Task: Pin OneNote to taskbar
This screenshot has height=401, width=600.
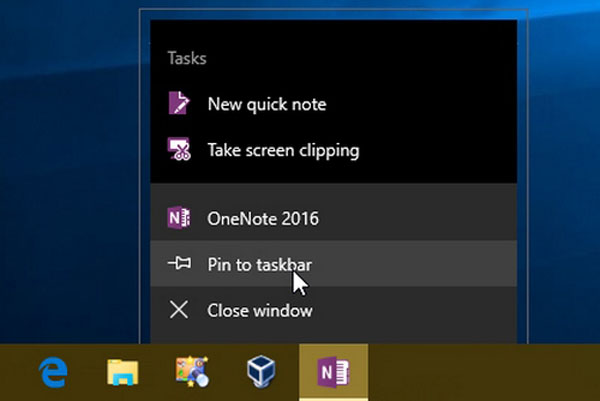Action: tap(333, 264)
